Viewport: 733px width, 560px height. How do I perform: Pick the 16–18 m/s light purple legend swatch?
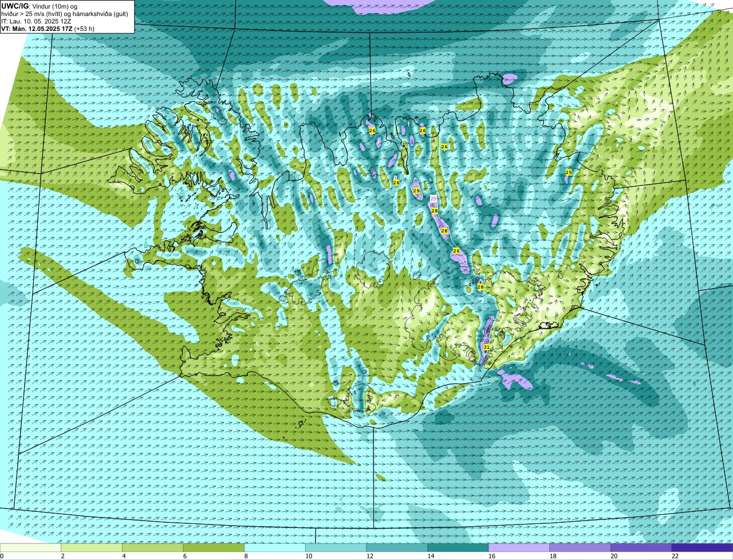[519, 547]
